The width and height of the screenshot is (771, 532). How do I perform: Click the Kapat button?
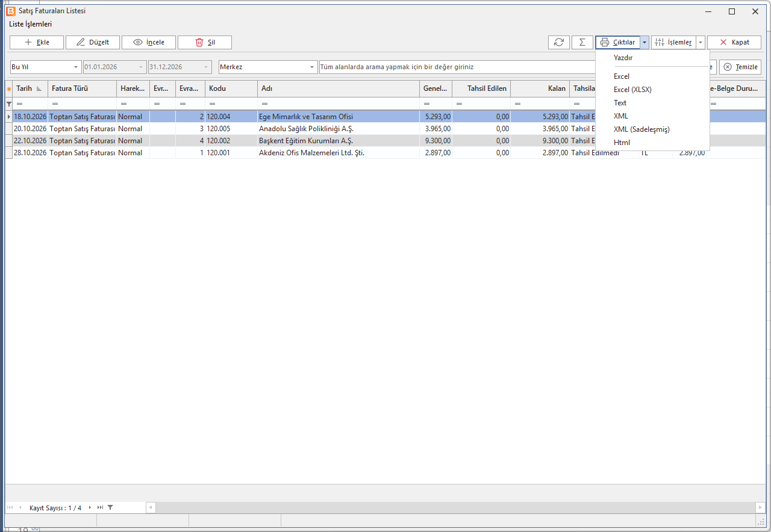[x=734, y=42]
